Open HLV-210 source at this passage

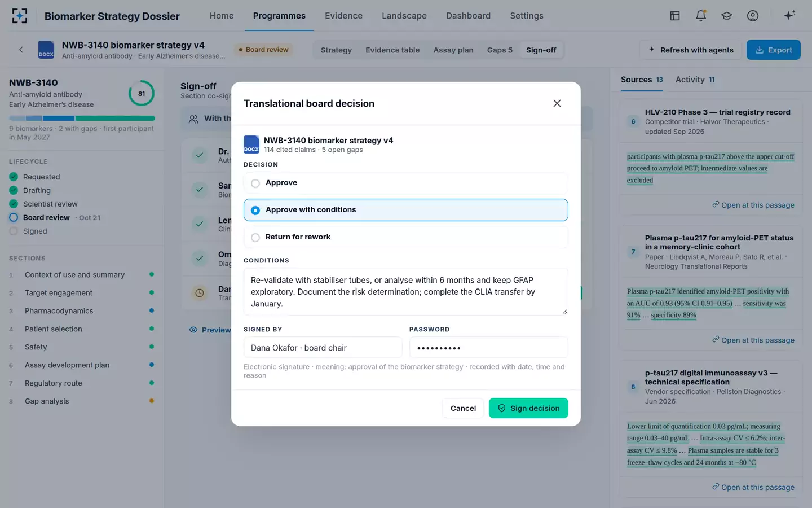(x=753, y=205)
